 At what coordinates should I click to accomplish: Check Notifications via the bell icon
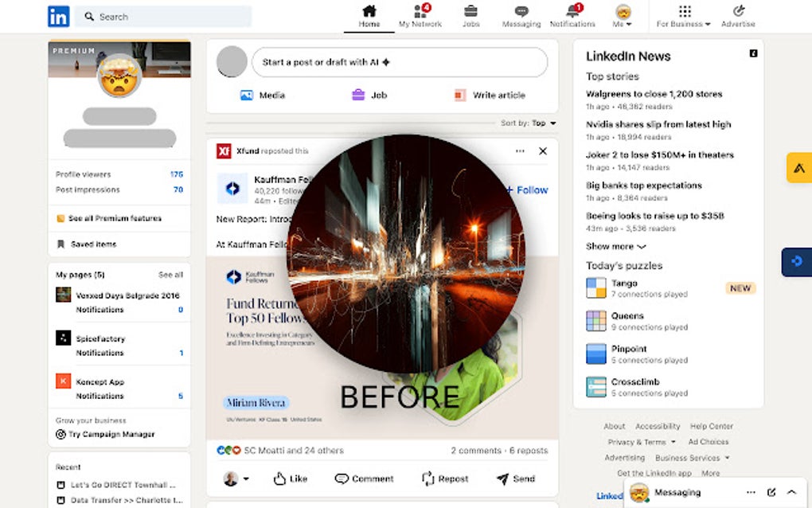(x=572, y=13)
